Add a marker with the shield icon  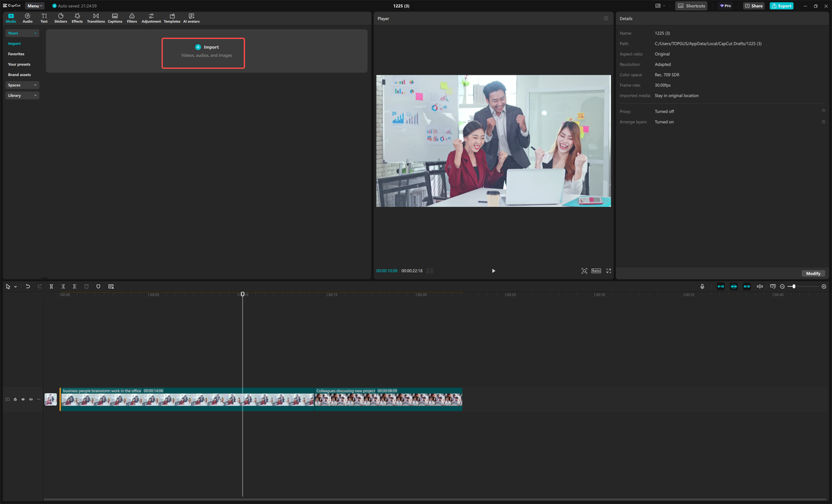[98, 286]
